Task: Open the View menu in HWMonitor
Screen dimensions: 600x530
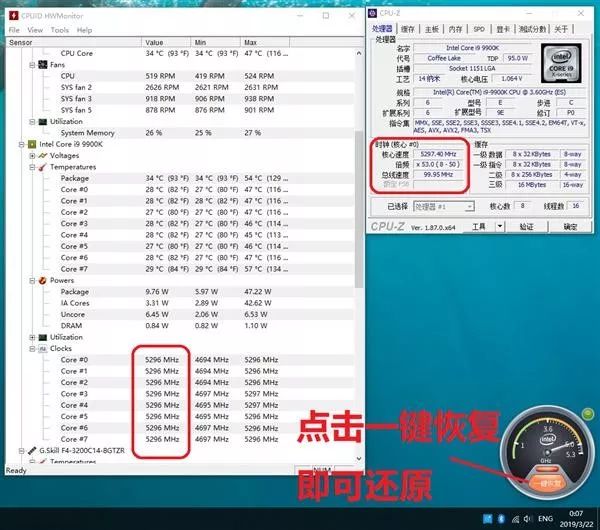Action: pyautogui.click(x=35, y=30)
